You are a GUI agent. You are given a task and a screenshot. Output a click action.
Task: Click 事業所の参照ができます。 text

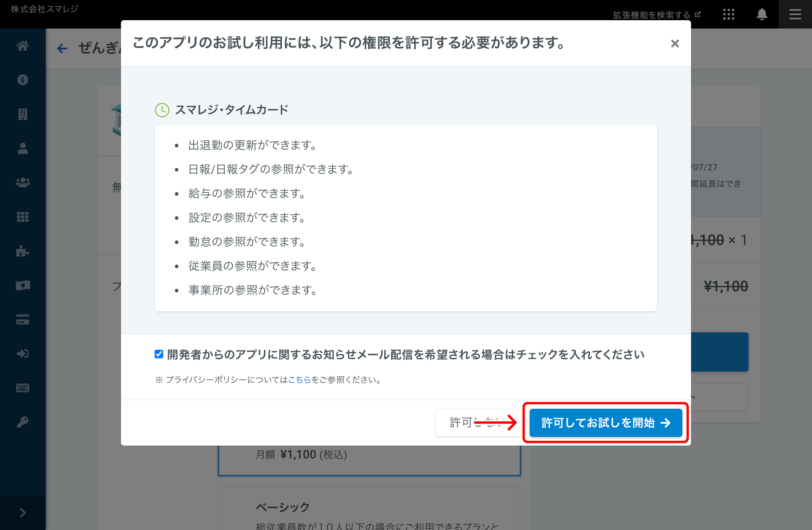coord(253,290)
